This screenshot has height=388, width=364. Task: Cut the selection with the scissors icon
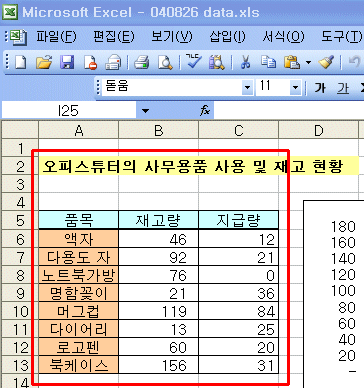click(x=245, y=62)
